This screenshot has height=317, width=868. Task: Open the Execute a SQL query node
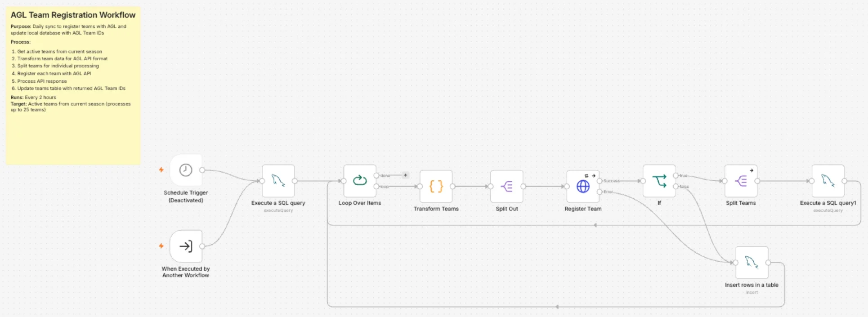coord(278,181)
